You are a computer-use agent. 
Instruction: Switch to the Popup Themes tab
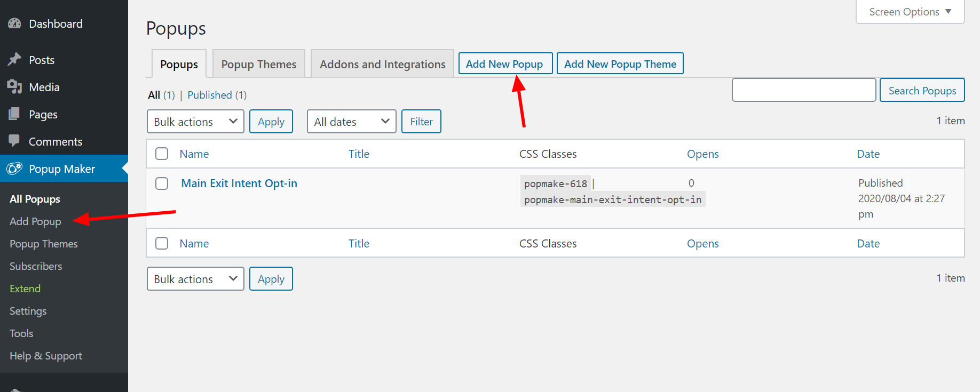tap(258, 63)
